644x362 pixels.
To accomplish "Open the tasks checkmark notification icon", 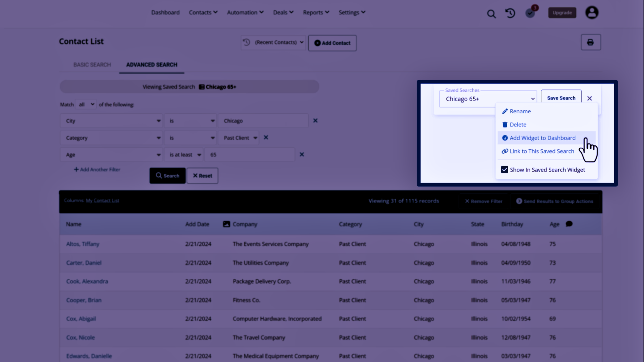I will pos(530,13).
